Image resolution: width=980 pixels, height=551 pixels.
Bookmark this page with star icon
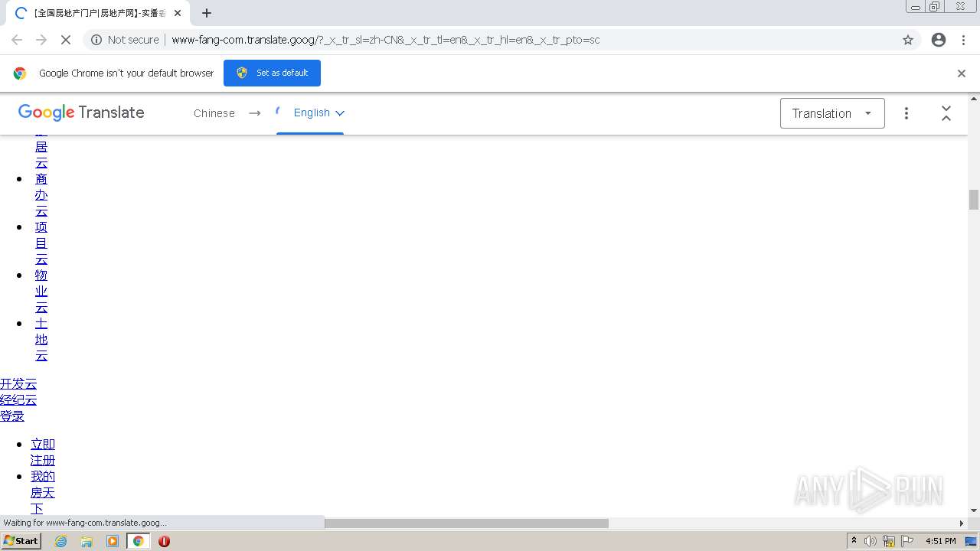pos(908,40)
